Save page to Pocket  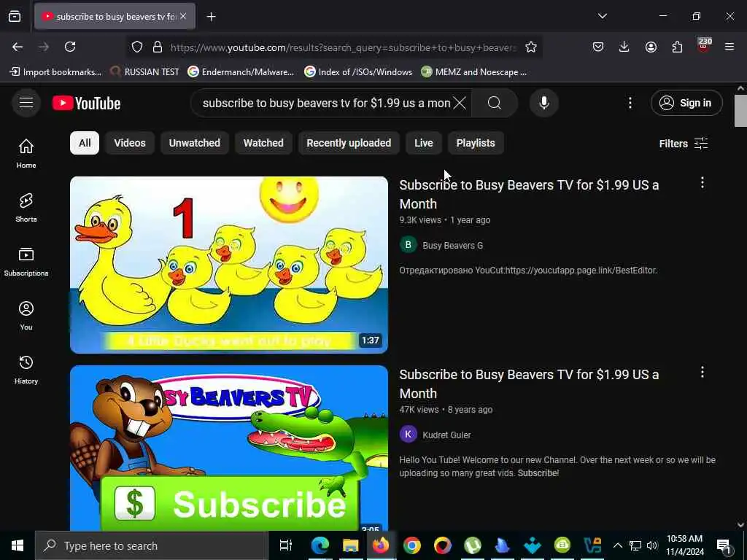coord(598,47)
